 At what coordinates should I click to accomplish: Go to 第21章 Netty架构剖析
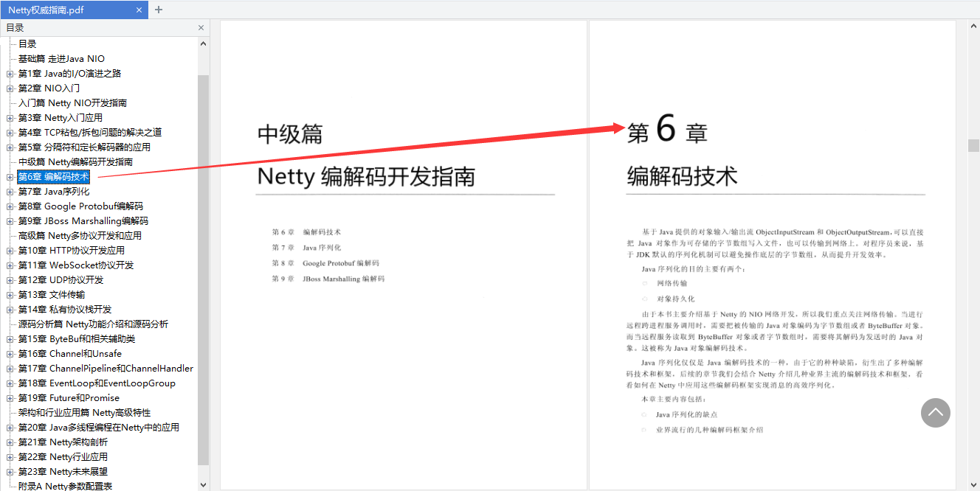(x=63, y=442)
